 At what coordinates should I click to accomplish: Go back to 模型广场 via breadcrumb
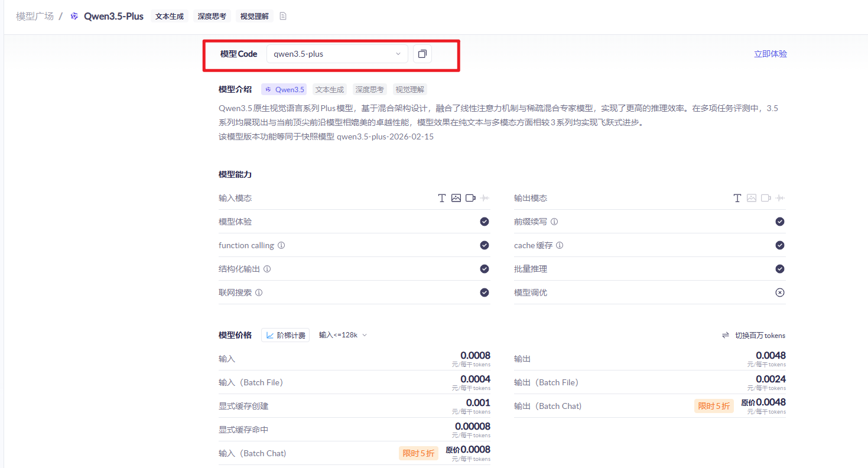(35, 16)
